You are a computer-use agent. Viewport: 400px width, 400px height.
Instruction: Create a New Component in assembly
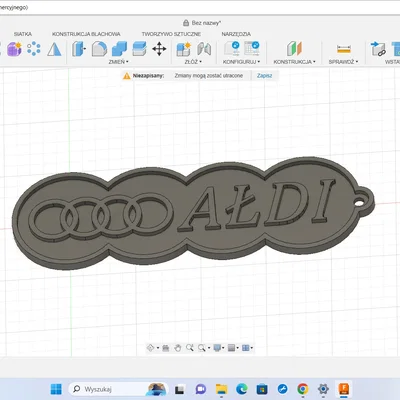183,49
